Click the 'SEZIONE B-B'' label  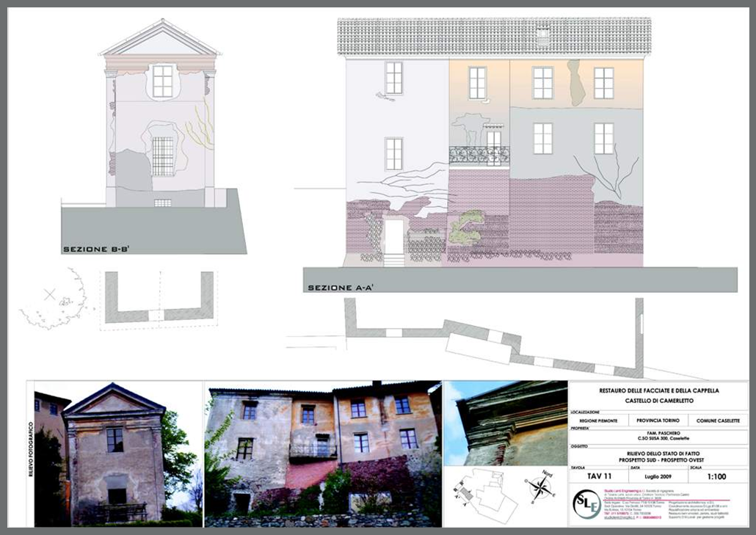click(x=96, y=250)
